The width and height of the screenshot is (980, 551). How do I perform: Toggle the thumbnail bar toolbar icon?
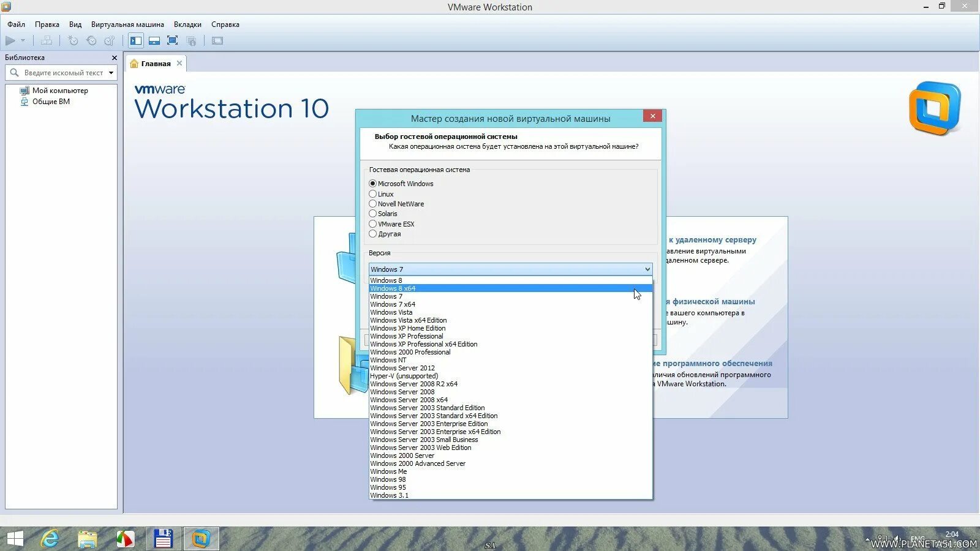coord(154,41)
